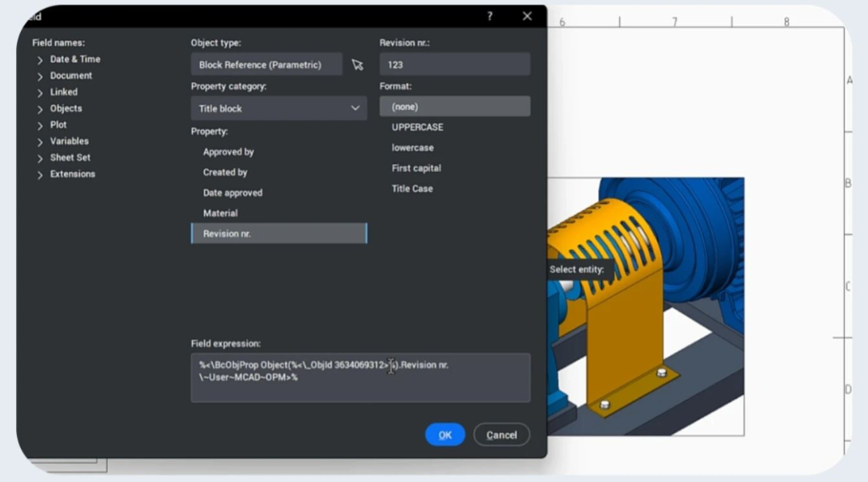Dismiss the dialog with Cancel

click(502, 435)
